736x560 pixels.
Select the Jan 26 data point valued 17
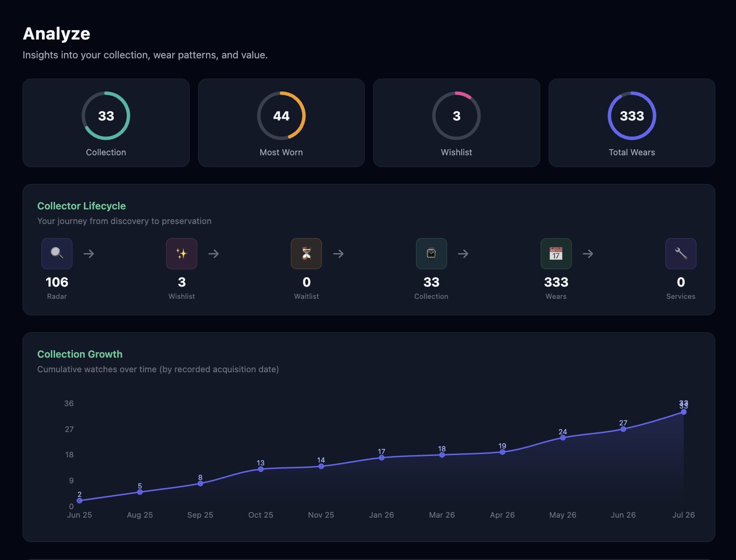pyautogui.click(x=382, y=457)
